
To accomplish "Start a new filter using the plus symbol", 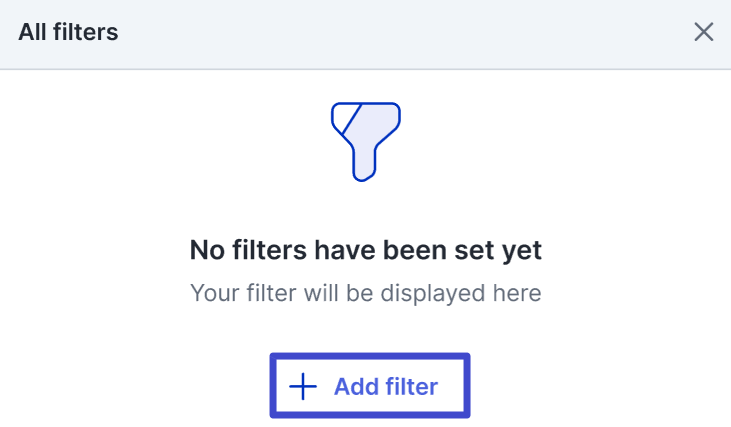I will [x=303, y=386].
